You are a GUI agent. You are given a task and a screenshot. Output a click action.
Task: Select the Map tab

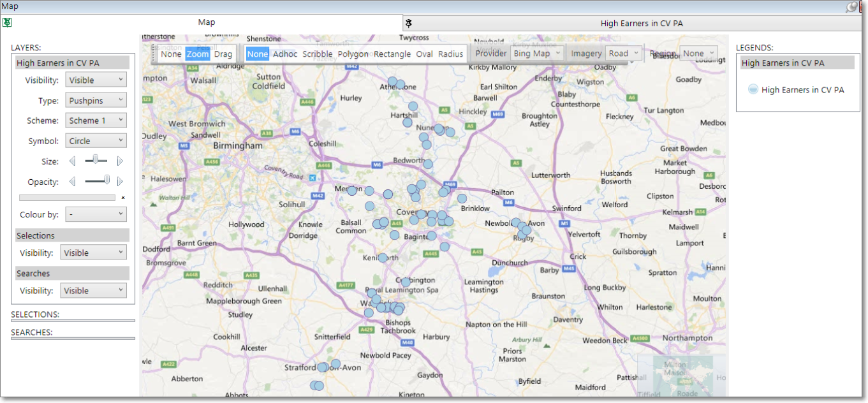pyautogui.click(x=206, y=22)
